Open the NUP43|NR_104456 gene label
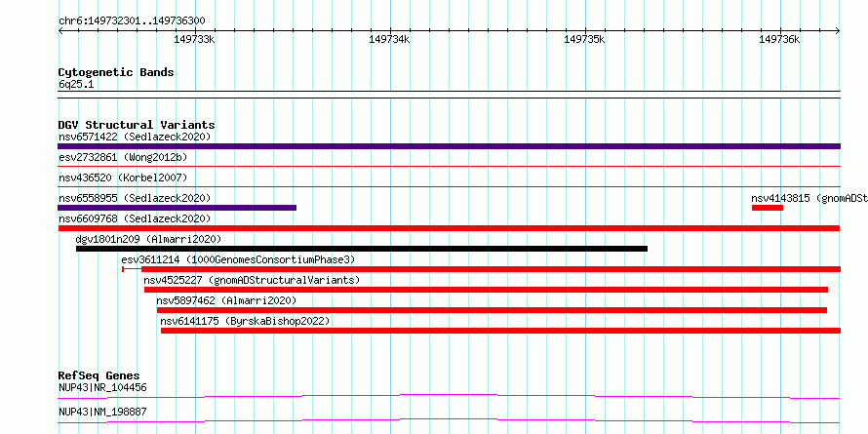This screenshot has width=868, height=434. [102, 387]
